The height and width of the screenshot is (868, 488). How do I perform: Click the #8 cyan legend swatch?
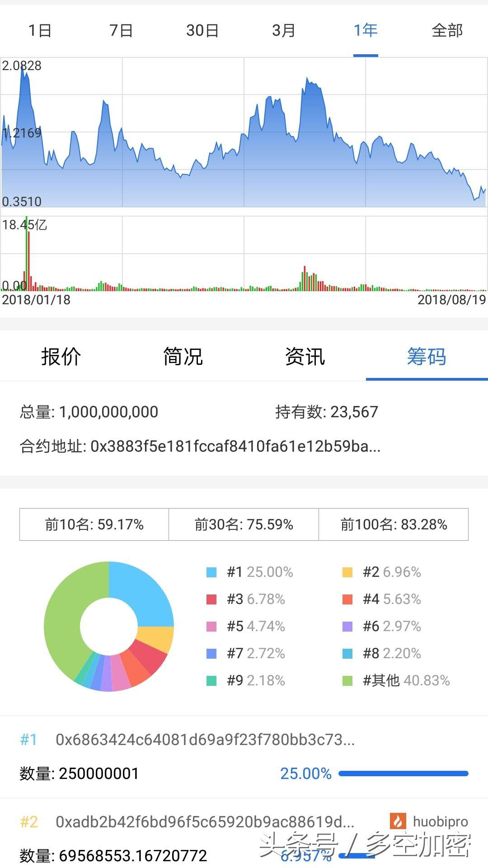(x=347, y=654)
